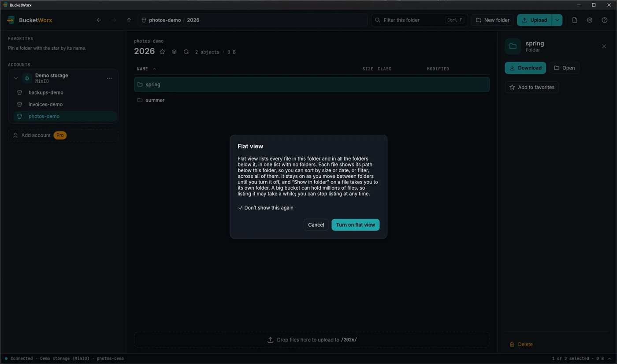Open settings with the gear icon
This screenshot has height=364, width=617.
(590, 20)
